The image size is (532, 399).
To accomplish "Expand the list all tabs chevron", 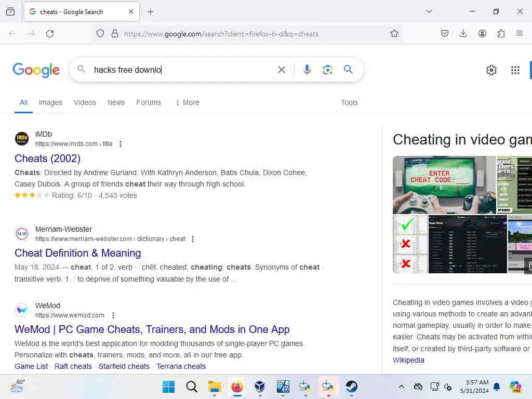I will coord(429,11).
